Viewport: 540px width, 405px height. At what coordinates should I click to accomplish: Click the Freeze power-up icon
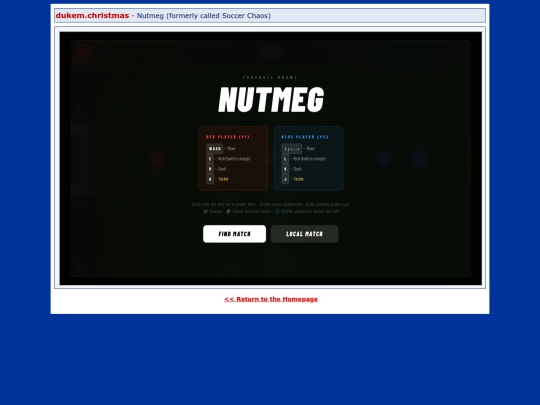(x=206, y=211)
